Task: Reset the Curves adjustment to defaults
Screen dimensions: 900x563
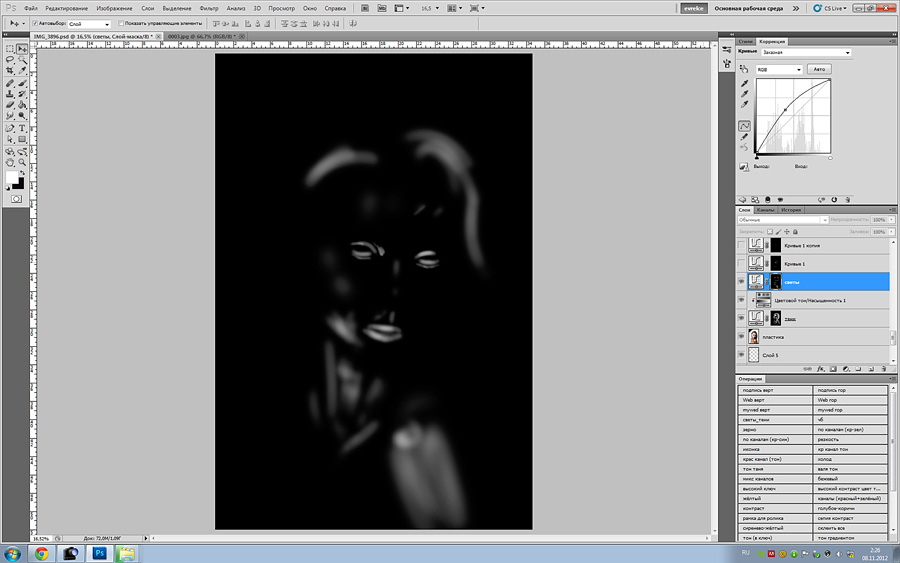Action: tap(834, 200)
